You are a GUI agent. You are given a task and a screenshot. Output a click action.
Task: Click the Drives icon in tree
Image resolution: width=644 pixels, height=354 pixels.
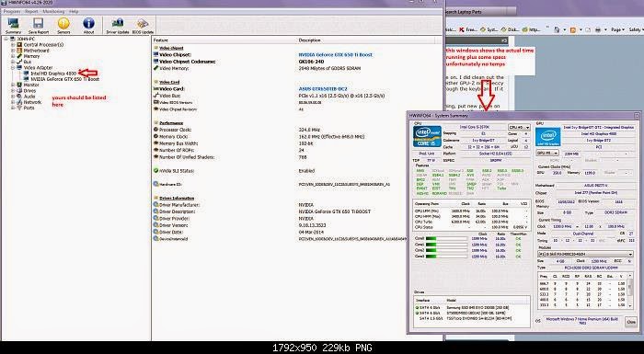click(x=19, y=90)
